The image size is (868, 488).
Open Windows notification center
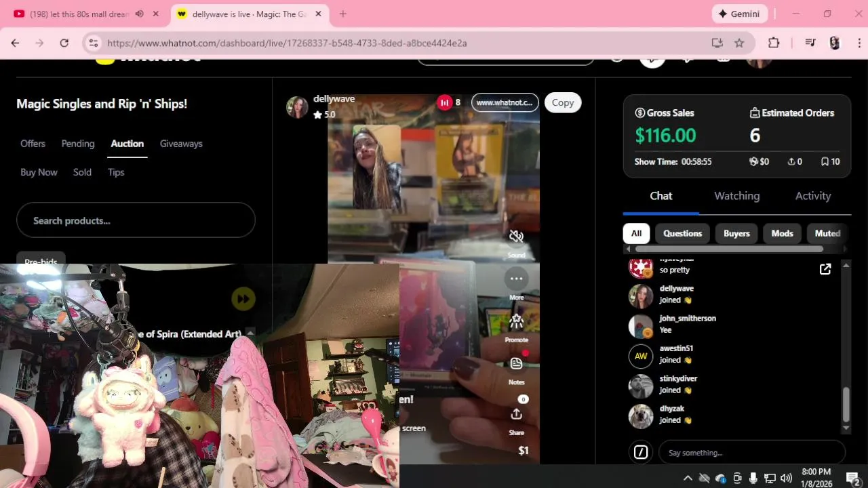(x=853, y=478)
